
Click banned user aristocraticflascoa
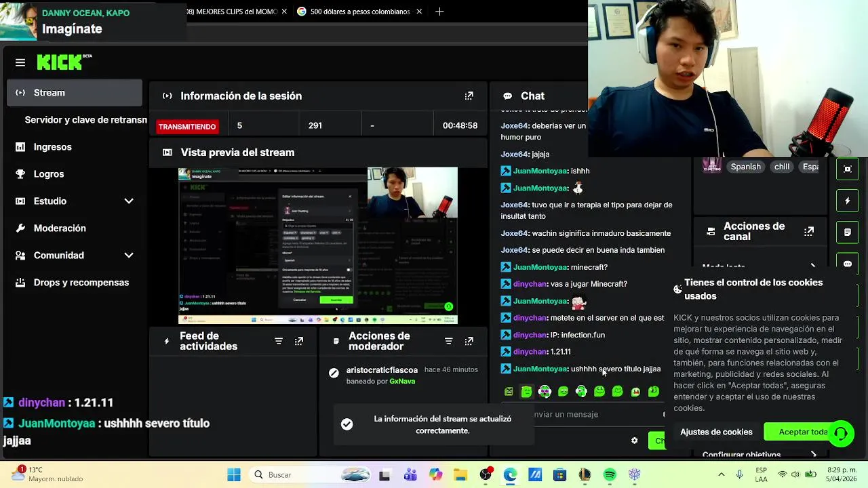[382, 370]
